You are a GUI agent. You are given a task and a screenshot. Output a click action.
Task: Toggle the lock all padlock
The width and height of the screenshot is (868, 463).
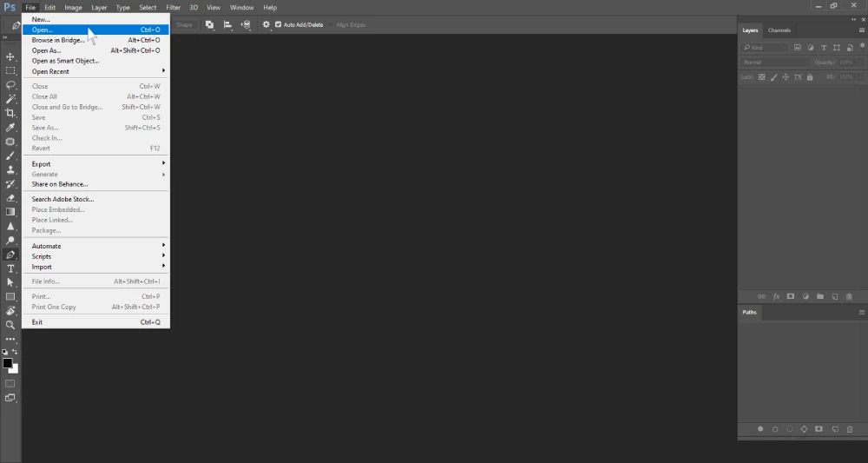pyautogui.click(x=810, y=77)
